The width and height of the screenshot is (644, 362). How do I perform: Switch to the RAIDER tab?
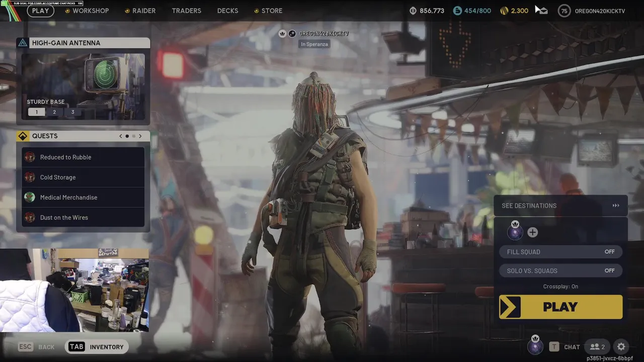tap(140, 11)
